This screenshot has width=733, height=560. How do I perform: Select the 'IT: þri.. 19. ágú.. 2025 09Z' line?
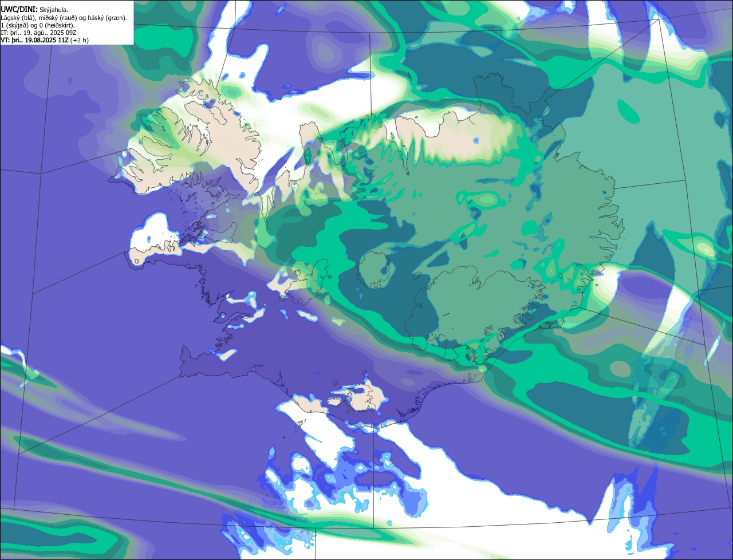[x=39, y=33]
